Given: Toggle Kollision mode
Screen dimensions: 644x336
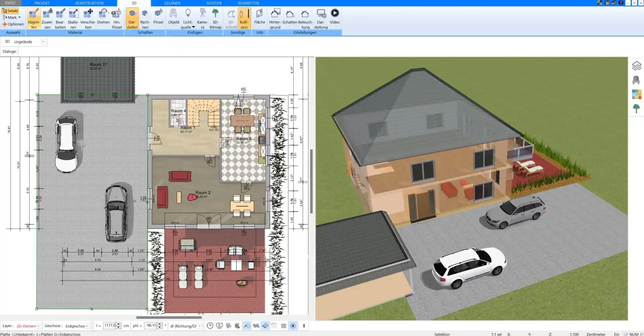Looking at the screenshot, I should (x=244, y=18).
